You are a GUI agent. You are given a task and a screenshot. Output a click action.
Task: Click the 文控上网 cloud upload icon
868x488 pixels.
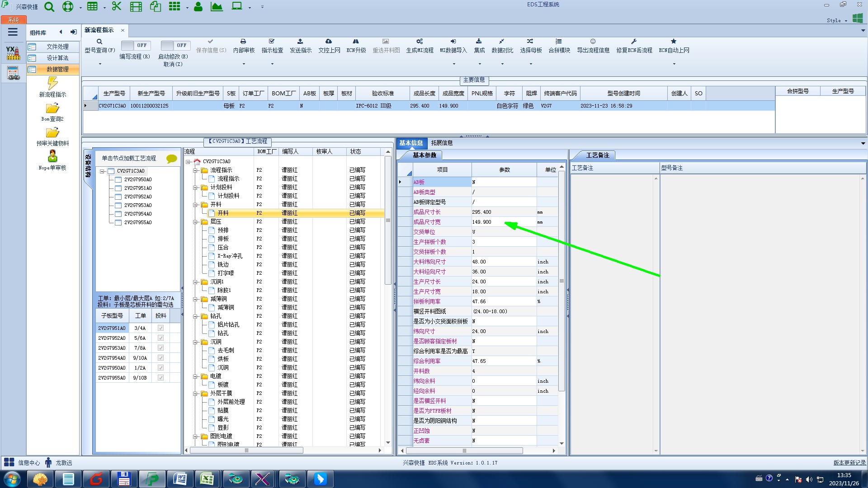point(329,42)
